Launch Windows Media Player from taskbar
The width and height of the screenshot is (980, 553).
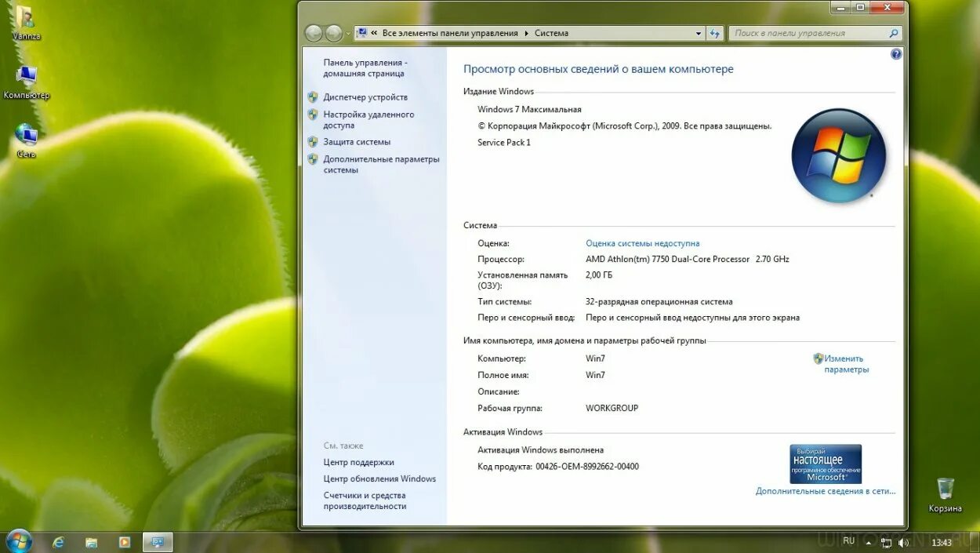tap(124, 542)
